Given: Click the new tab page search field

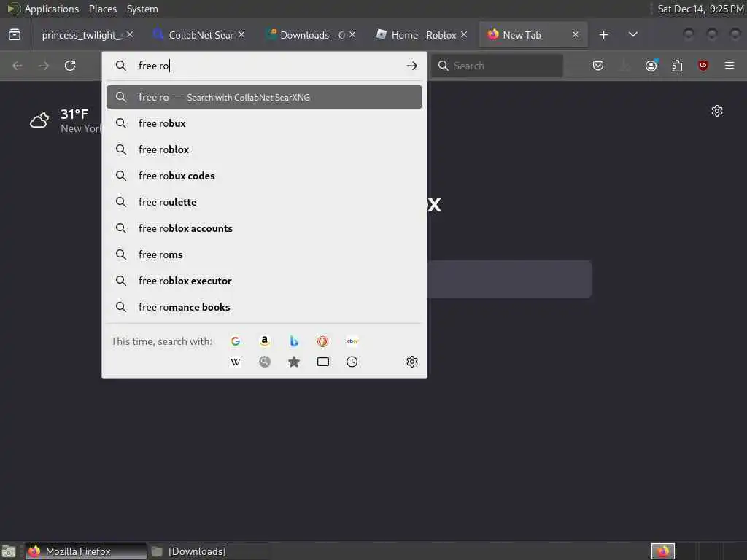Looking at the screenshot, I should click(510, 279).
